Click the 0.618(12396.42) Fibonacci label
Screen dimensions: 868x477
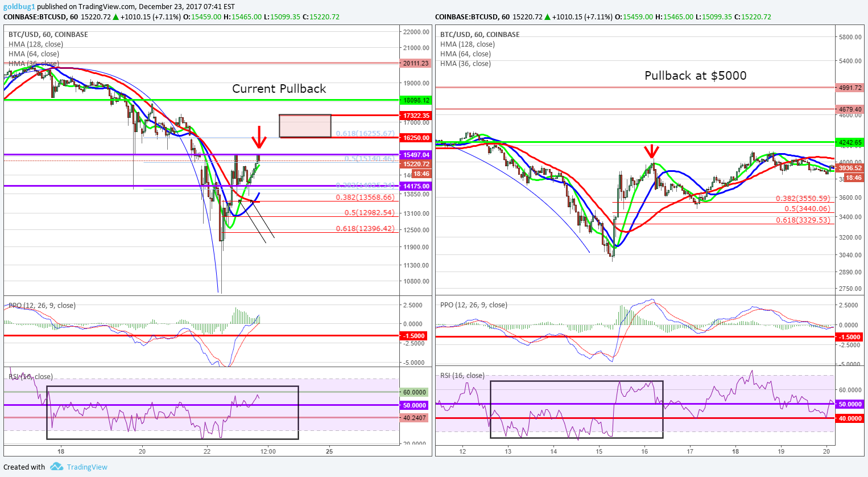coord(365,229)
